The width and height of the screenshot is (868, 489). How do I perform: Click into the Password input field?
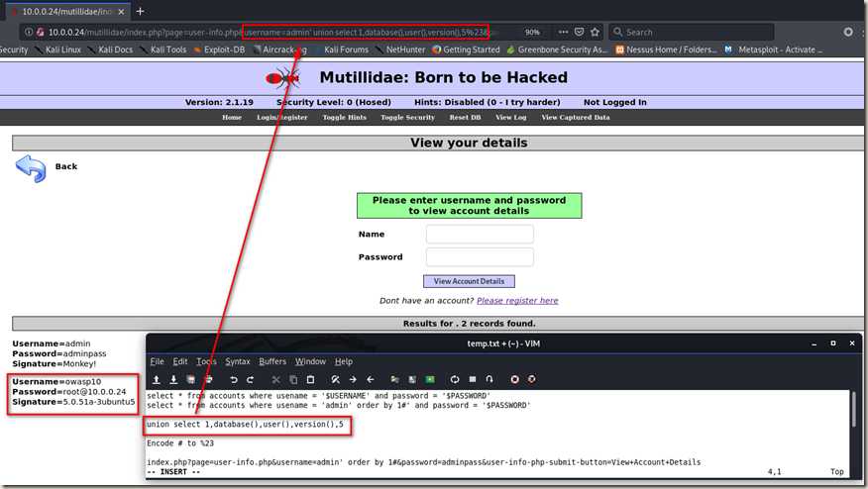(x=480, y=257)
